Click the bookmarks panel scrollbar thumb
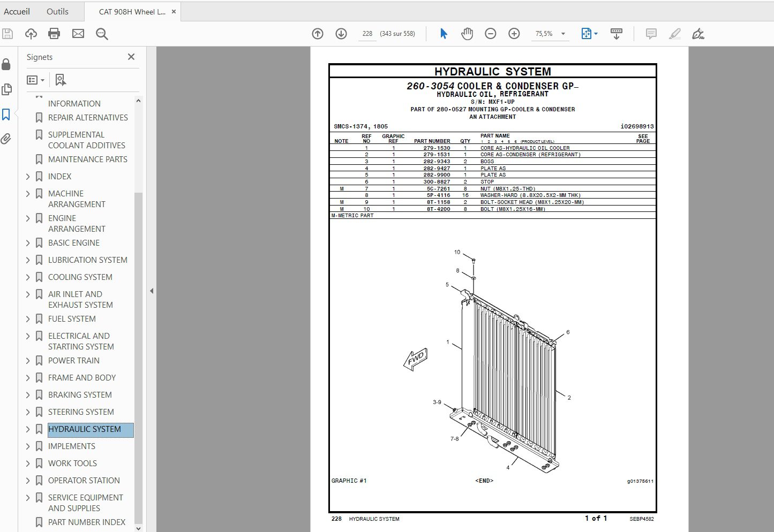 coord(138,358)
